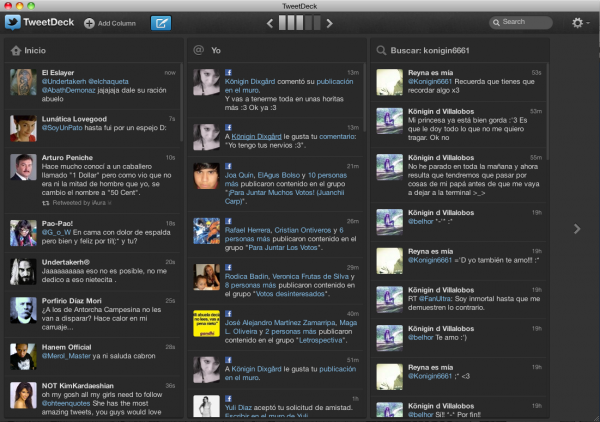Click the Add Column label
The height and width of the screenshot is (422, 600).
[x=117, y=23]
